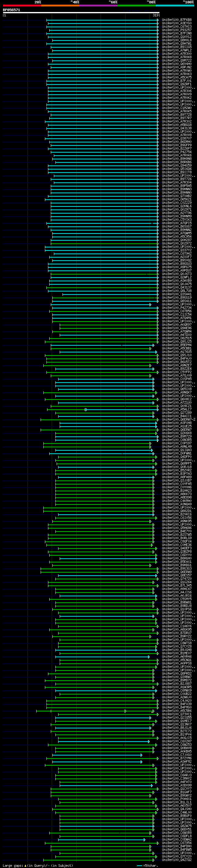
Task: Click the UniRef100_C1M2W0 entry
Action: pos(177,108)
